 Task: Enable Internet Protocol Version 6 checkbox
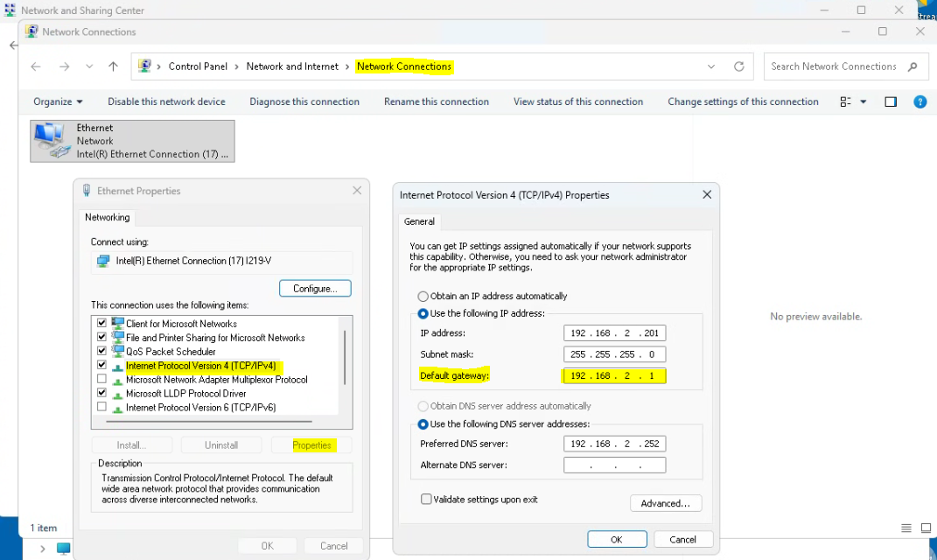[x=101, y=407]
